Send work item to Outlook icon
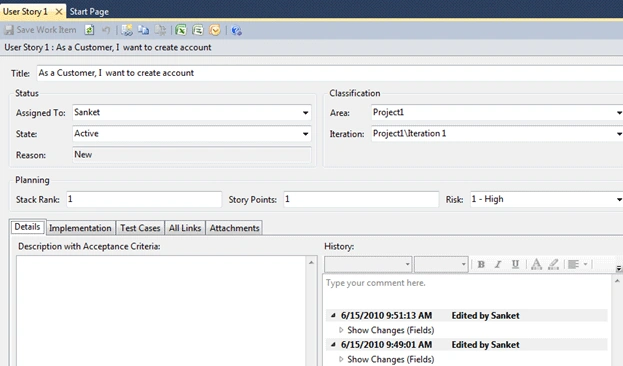623x366 pixels. pyautogui.click(x=215, y=30)
